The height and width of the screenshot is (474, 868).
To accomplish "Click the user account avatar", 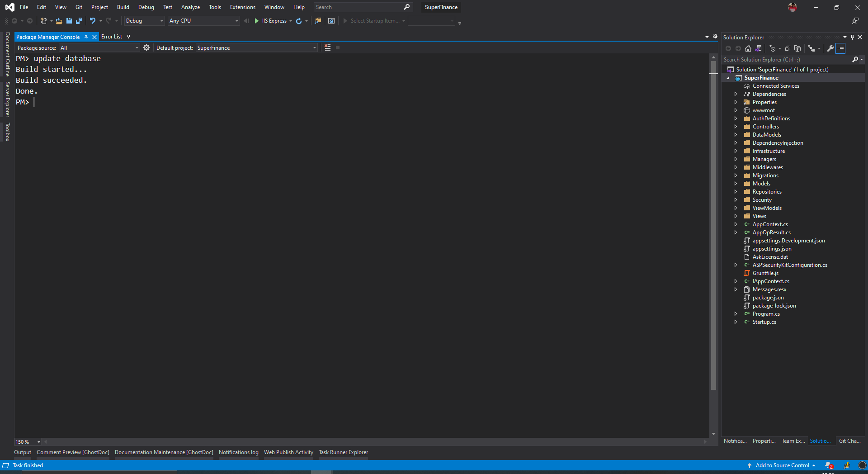I will (x=793, y=7).
